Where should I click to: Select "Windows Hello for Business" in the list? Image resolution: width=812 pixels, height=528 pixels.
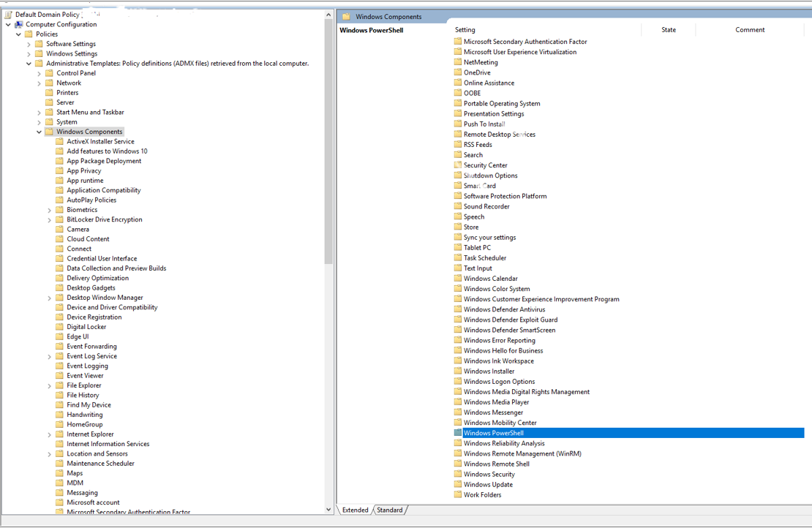[503, 350]
